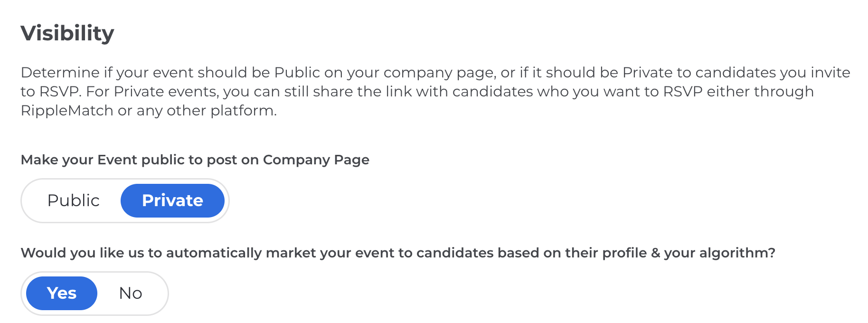
Task: Click 'automatically market' in the question
Action: 240,253
